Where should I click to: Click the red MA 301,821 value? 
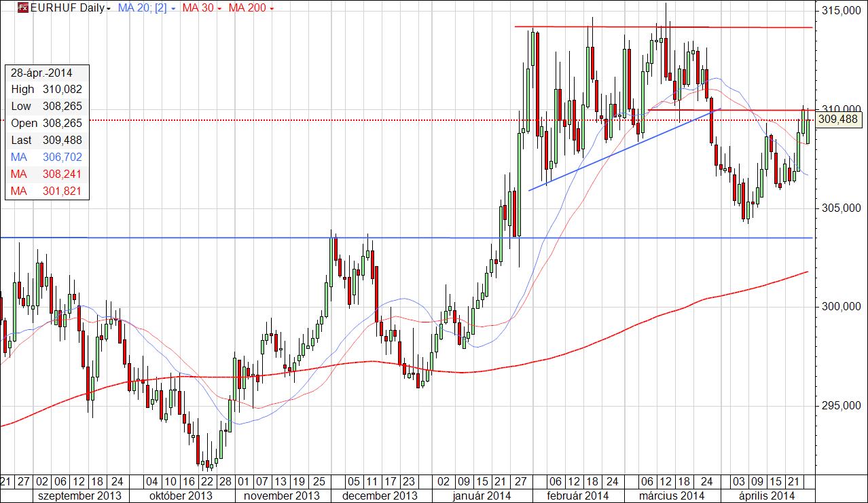click(62, 191)
